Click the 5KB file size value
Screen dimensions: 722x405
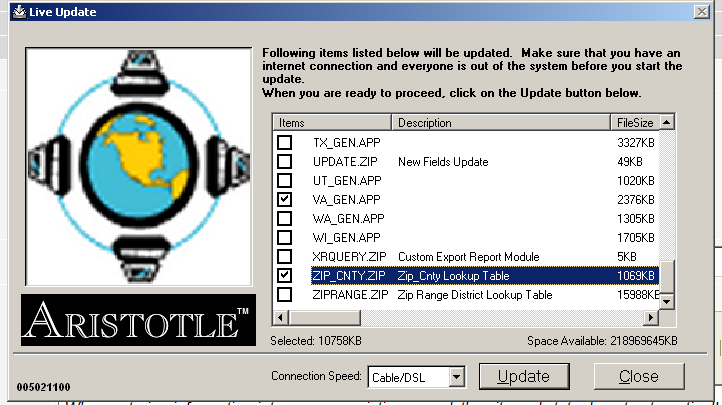(x=627, y=256)
